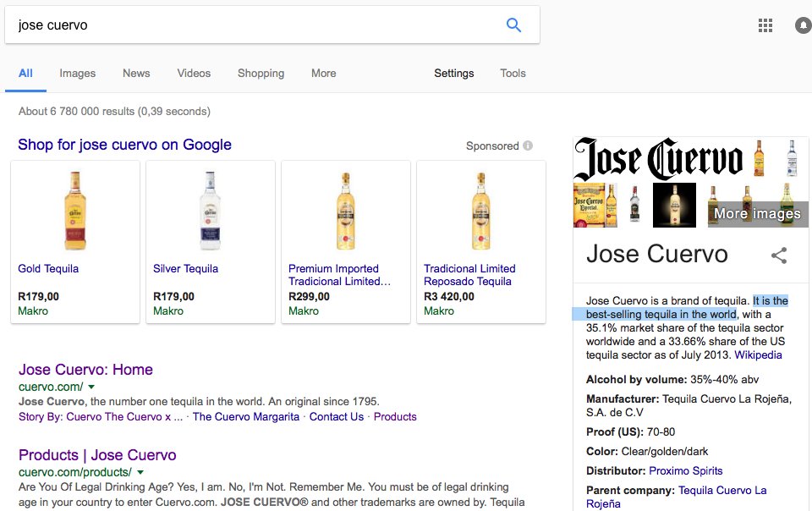Open Shop for jose cuervo on Google
Viewport: 812px width, 511px height.
pyautogui.click(x=125, y=145)
